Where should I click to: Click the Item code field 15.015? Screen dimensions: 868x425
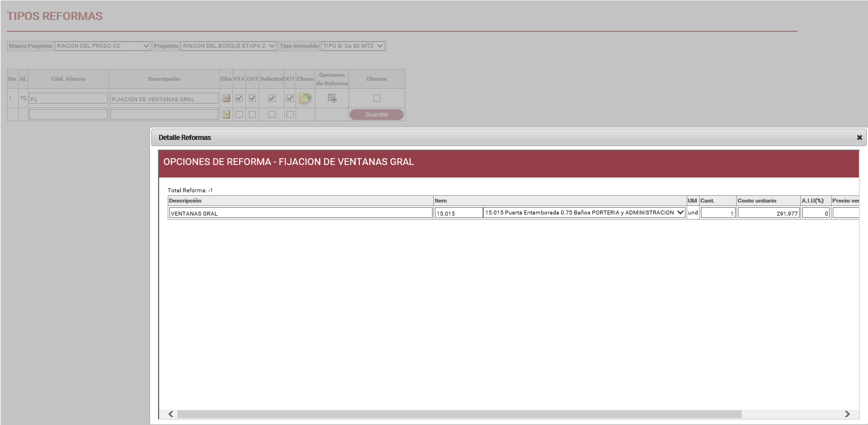pyautogui.click(x=459, y=213)
